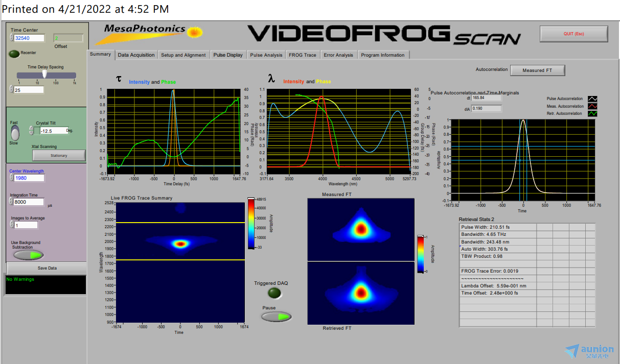
Task: Click the Images to Average stepper arrows
Action: coord(12,225)
